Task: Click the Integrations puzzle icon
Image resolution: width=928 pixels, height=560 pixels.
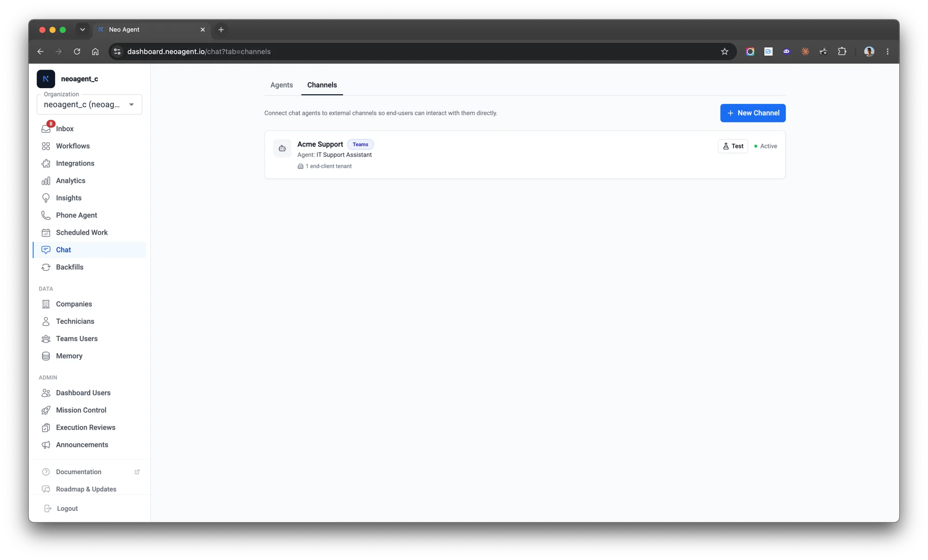Action: [x=46, y=163]
